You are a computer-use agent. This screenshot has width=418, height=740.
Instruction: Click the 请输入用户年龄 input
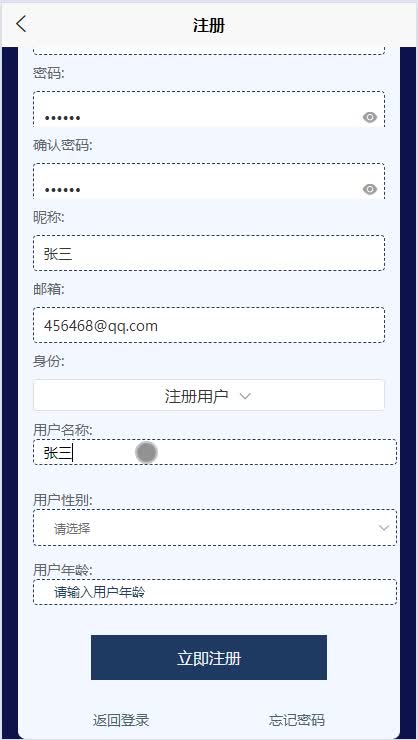pos(215,592)
